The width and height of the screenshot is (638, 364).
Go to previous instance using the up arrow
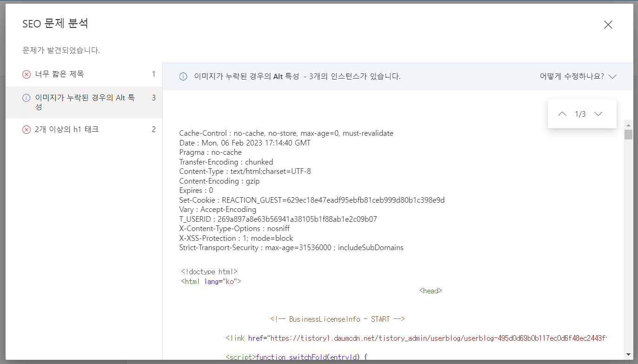[x=562, y=113]
